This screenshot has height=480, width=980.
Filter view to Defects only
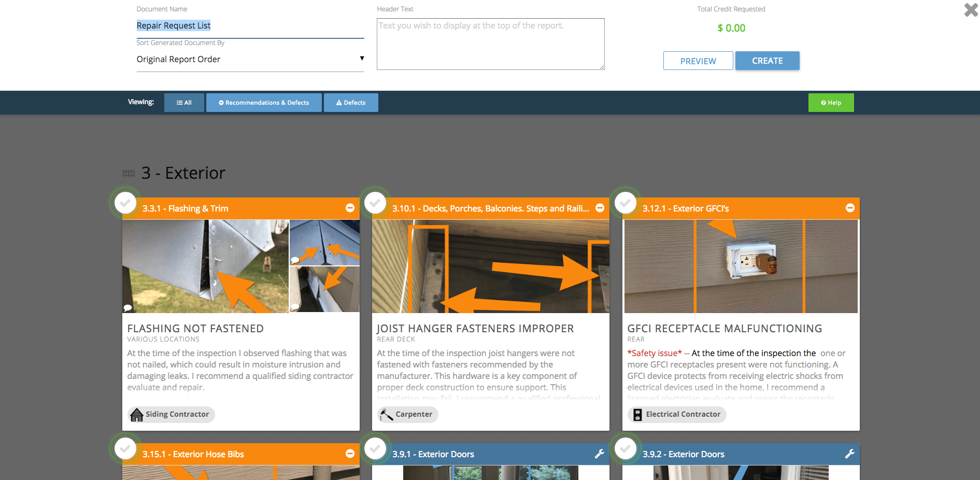[351, 103]
